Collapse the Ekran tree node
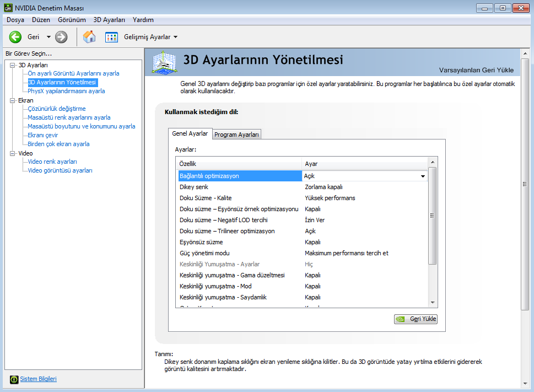This screenshot has width=534, height=392. pos(13,100)
